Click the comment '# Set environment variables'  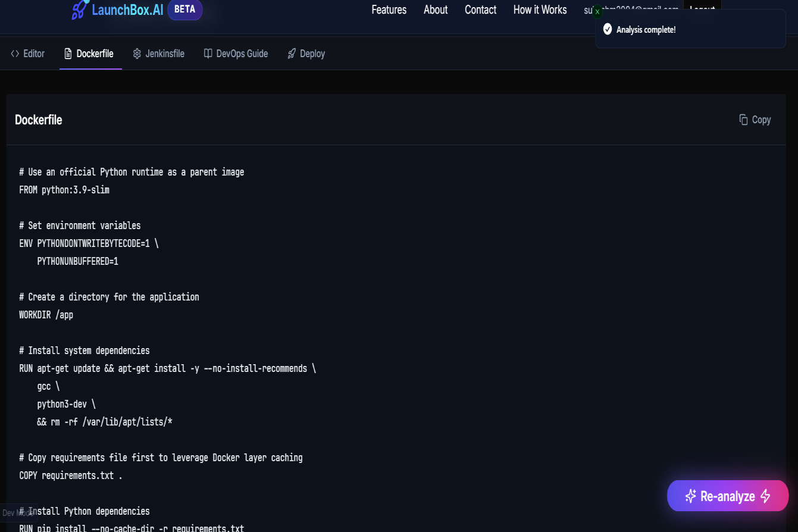tap(80, 226)
